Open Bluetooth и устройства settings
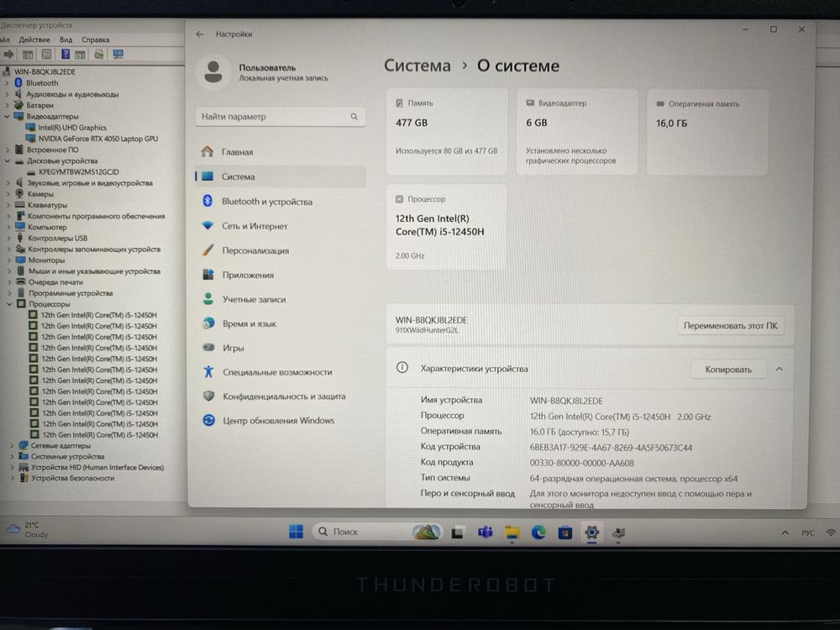The image size is (840, 630). click(x=281, y=202)
